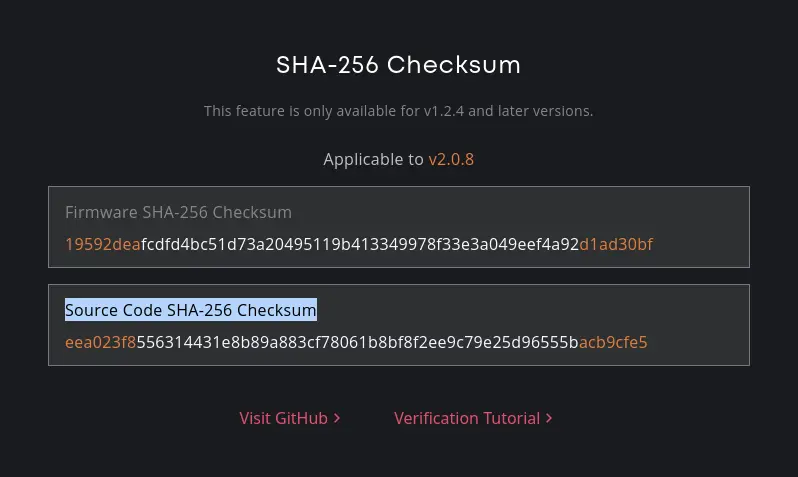Click the v2.0.8 version text
The width and height of the screenshot is (798, 477).
point(451,159)
